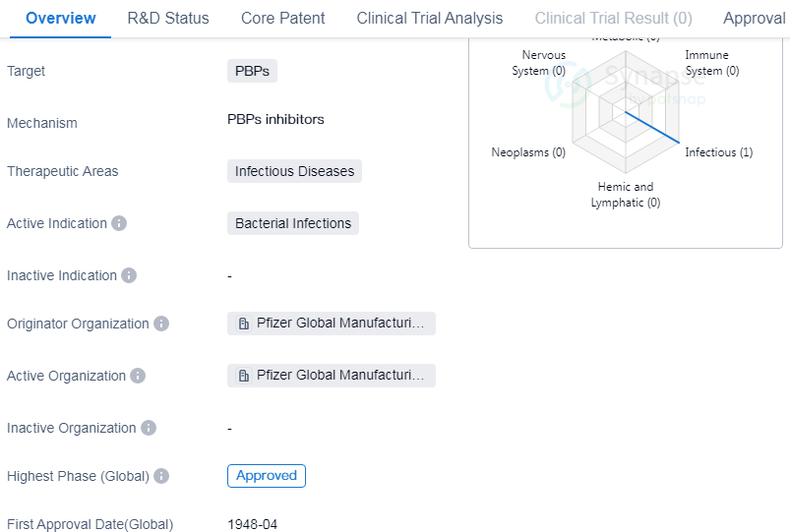Click the Infectious Diseases tag
This screenshot has height=532, width=790.
click(294, 171)
